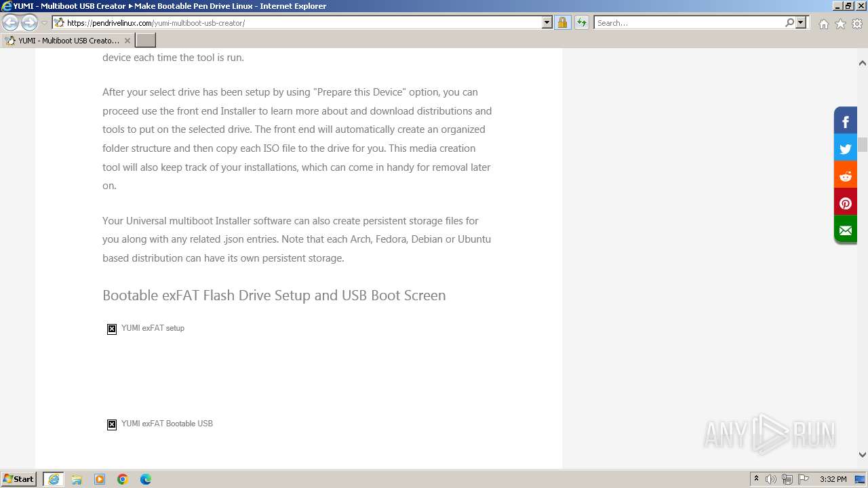
Task: Launch Microsoft Edge from taskbar
Action: (146, 479)
